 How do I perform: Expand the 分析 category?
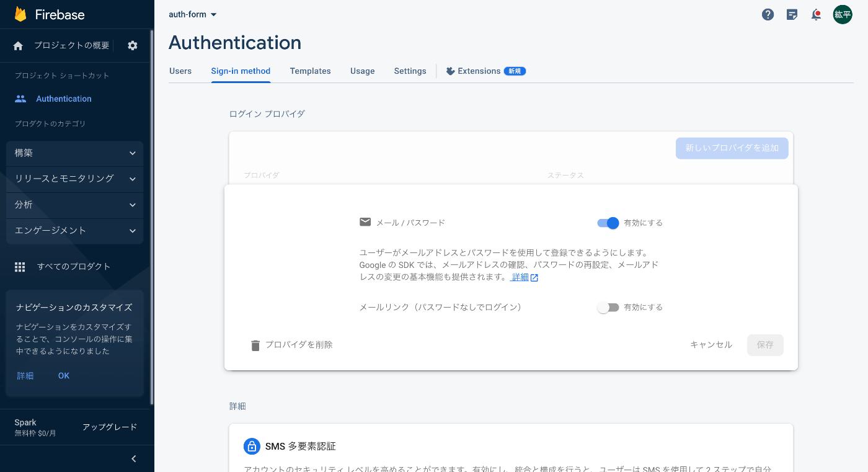[75, 205]
